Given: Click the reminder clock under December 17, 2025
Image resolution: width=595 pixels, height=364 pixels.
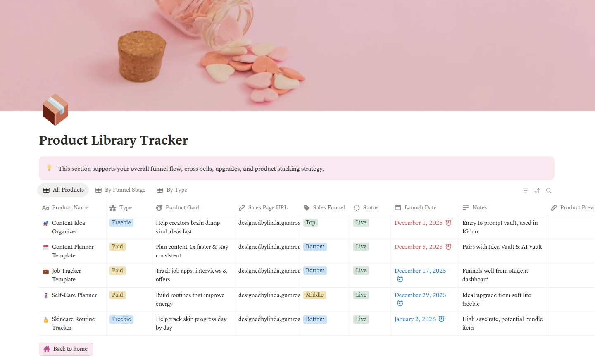Looking at the screenshot, I should coord(400,279).
